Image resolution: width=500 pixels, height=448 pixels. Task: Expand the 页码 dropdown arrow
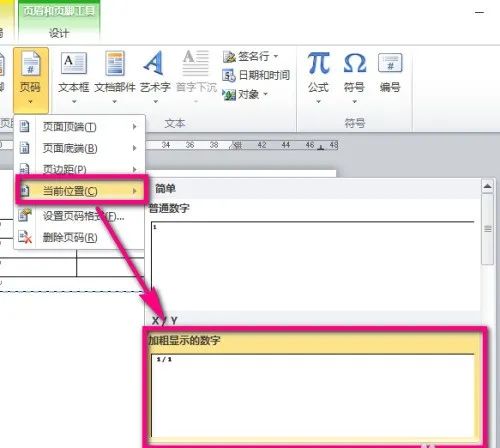coord(30,101)
